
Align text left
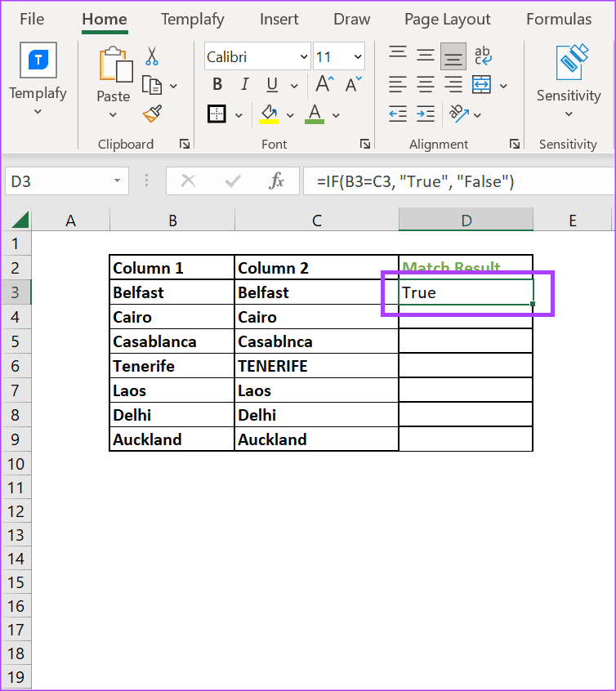[398, 84]
